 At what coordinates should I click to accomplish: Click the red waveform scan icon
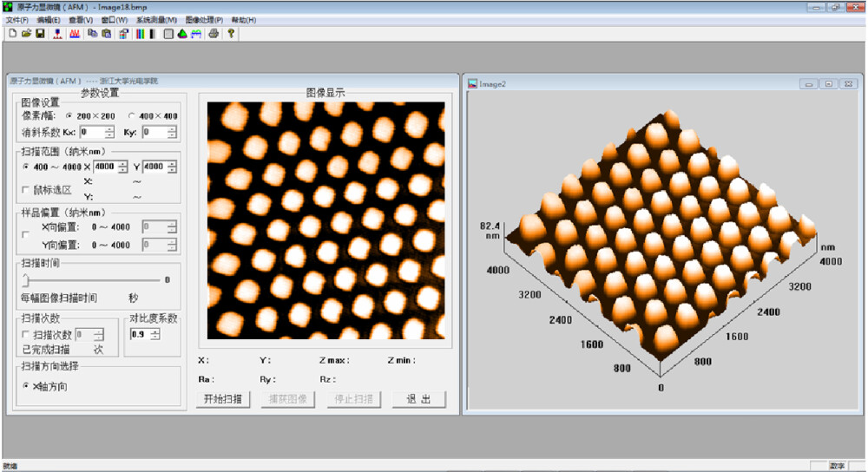[x=75, y=34]
